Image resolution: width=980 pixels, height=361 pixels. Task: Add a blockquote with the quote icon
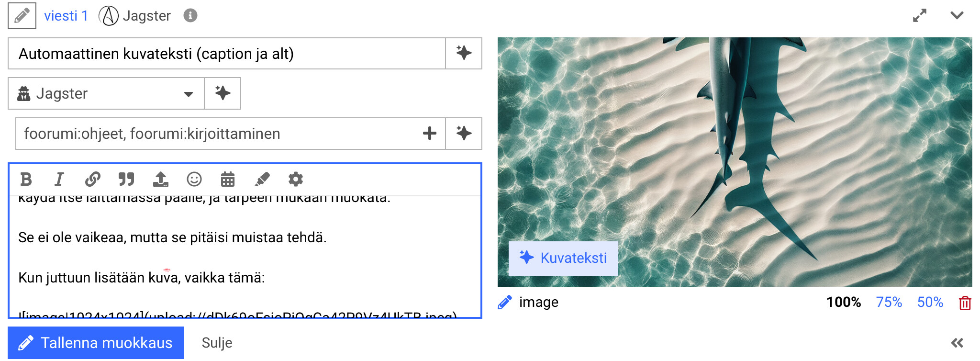click(x=126, y=180)
